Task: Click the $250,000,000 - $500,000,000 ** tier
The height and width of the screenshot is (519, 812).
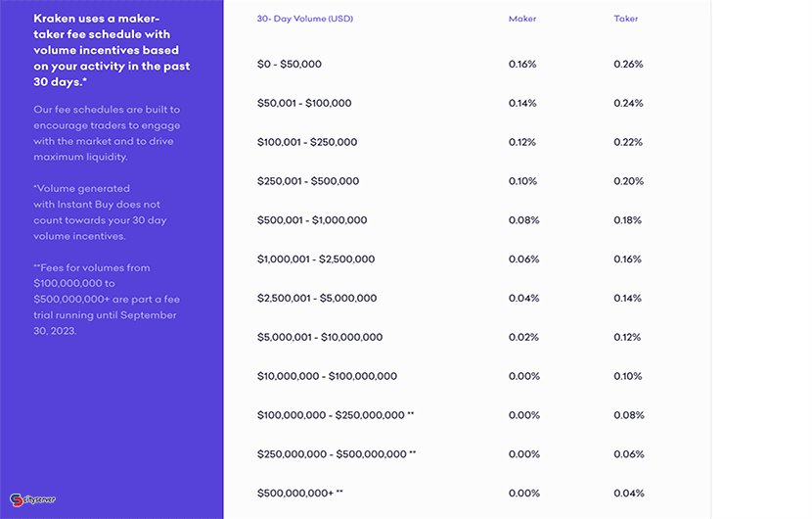Action: click(337, 453)
